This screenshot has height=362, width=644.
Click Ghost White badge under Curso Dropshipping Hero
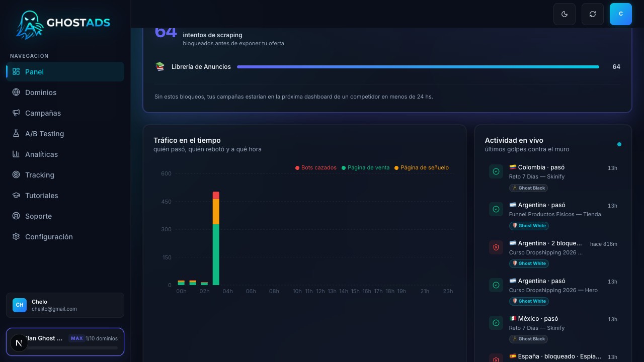(x=529, y=301)
